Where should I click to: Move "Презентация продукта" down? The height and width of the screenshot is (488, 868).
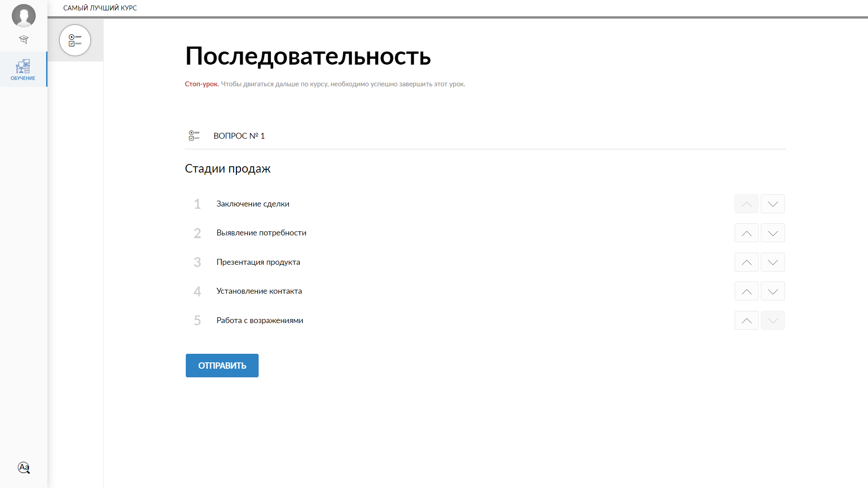coord(773,262)
